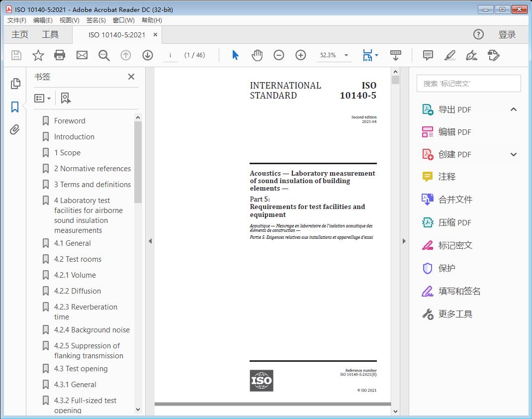The image size is (532, 419).
Task: Print the document using printer icon
Action: tap(60, 55)
